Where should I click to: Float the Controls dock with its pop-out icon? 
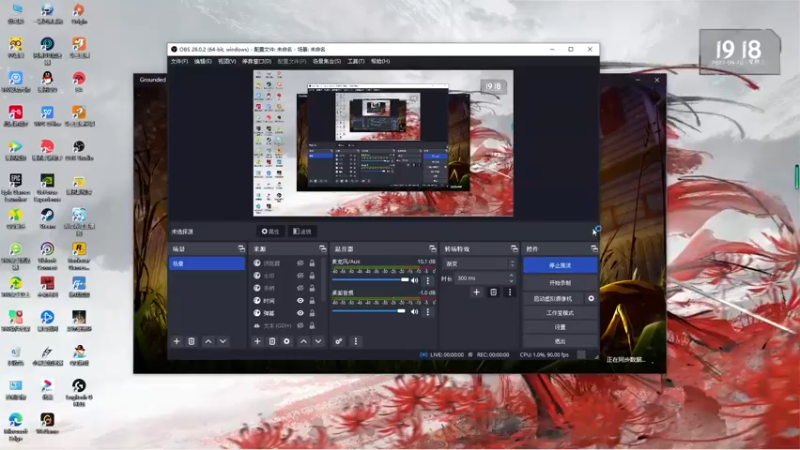coord(594,248)
